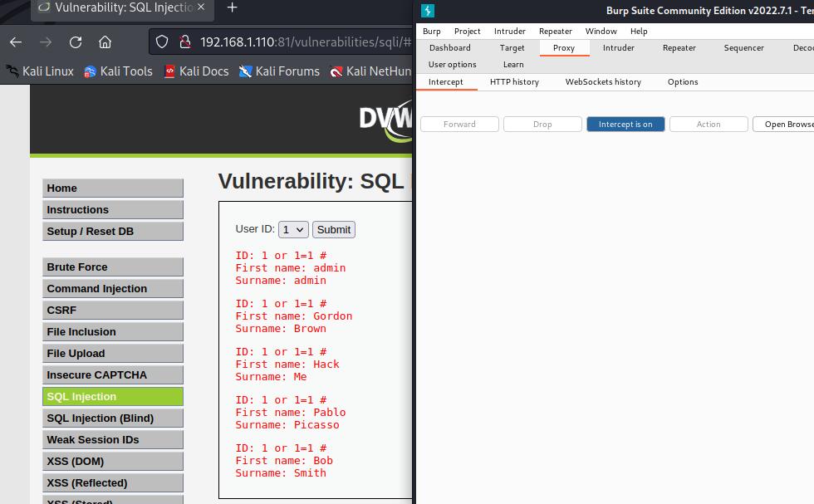Screen dimensions: 814x504
Task: Click the insecure connection lock icon
Action: (184, 42)
